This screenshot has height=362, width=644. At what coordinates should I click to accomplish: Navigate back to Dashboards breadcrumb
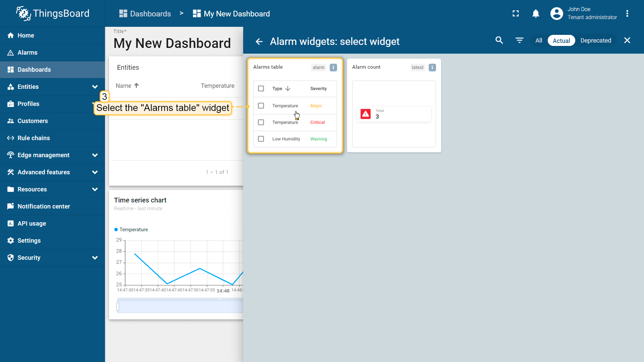(x=150, y=13)
